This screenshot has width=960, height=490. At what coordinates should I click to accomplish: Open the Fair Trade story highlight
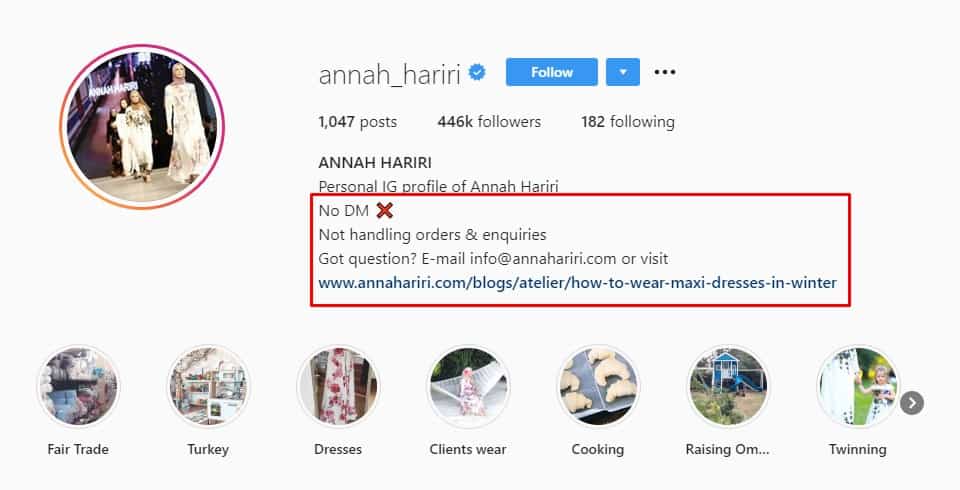pos(78,387)
